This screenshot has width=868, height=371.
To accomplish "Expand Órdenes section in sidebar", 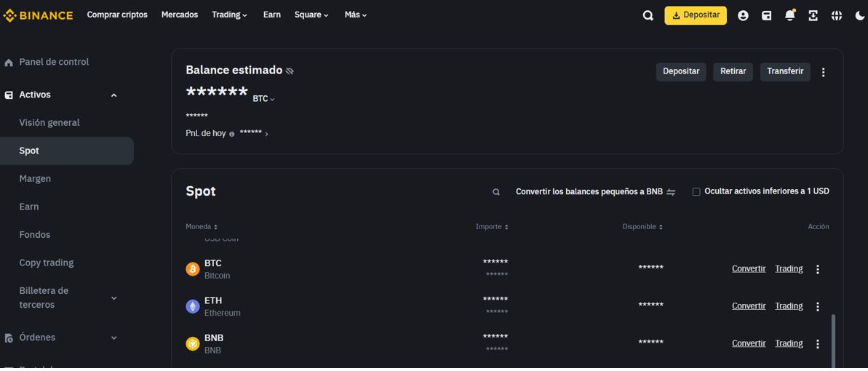I will (x=114, y=338).
